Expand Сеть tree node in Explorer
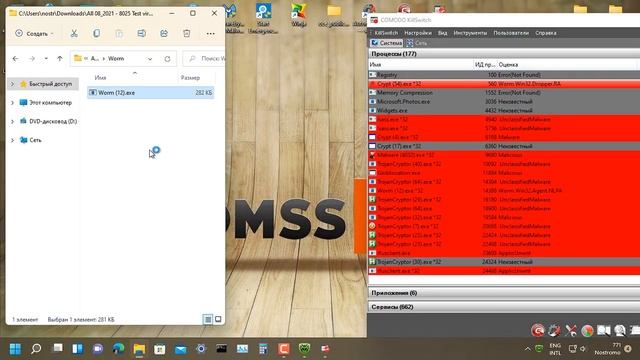Image resolution: width=640 pixels, height=360 pixels. coord(12,140)
